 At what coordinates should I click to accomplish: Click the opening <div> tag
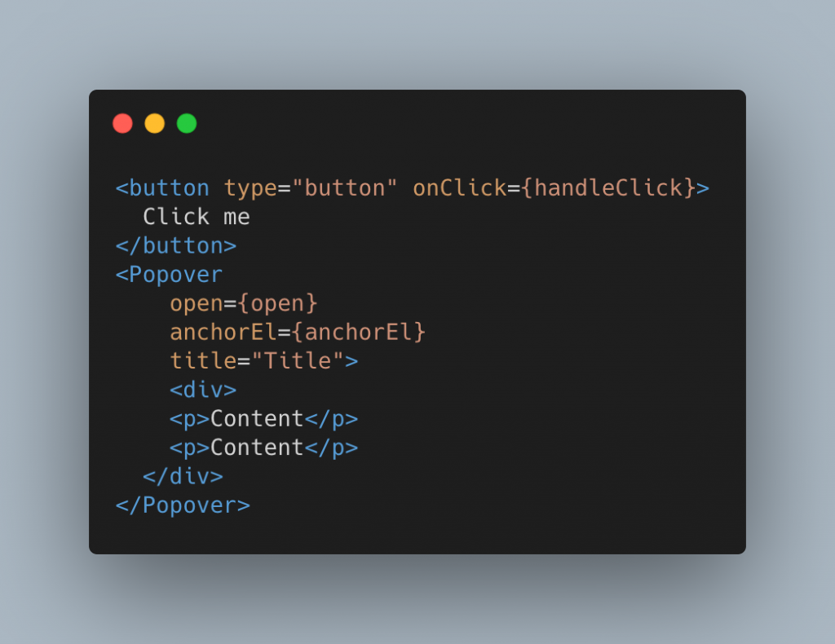(x=203, y=390)
